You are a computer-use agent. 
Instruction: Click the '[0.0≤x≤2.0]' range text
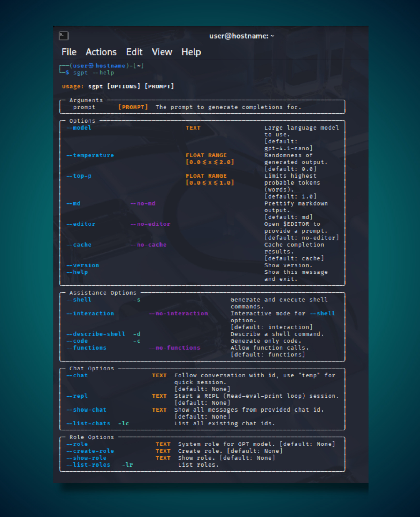pyautogui.click(x=210, y=162)
